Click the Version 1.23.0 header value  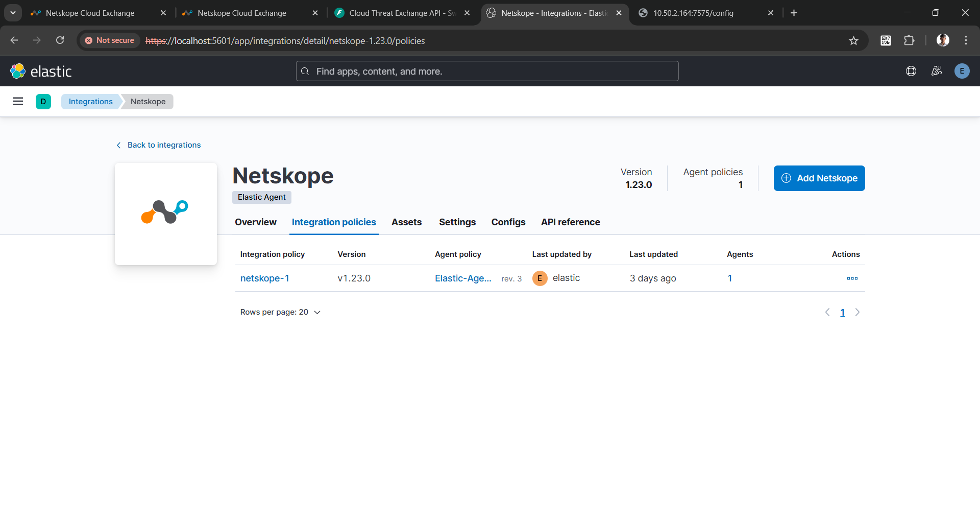(639, 185)
